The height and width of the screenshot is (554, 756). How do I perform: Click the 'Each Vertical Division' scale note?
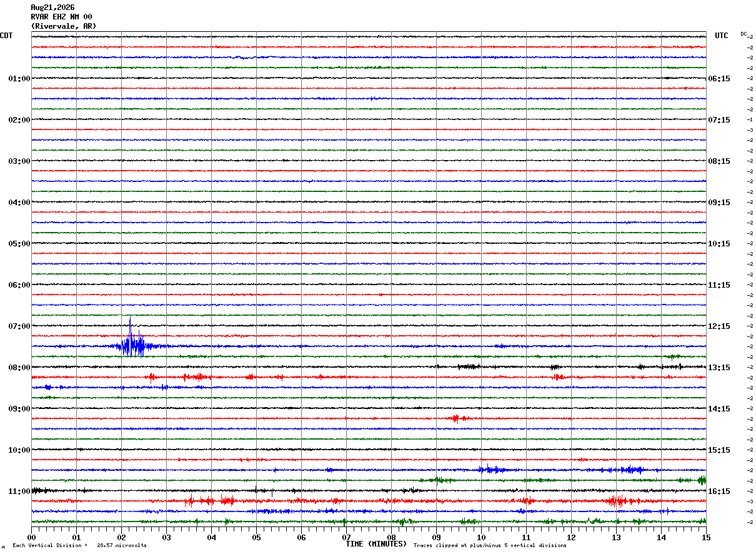click(x=79, y=546)
